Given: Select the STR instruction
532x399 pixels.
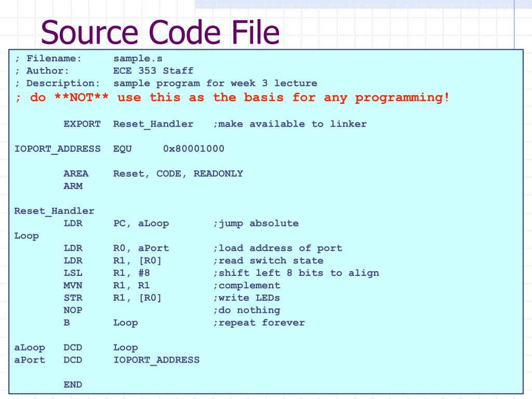Looking at the screenshot, I should coord(73,298).
